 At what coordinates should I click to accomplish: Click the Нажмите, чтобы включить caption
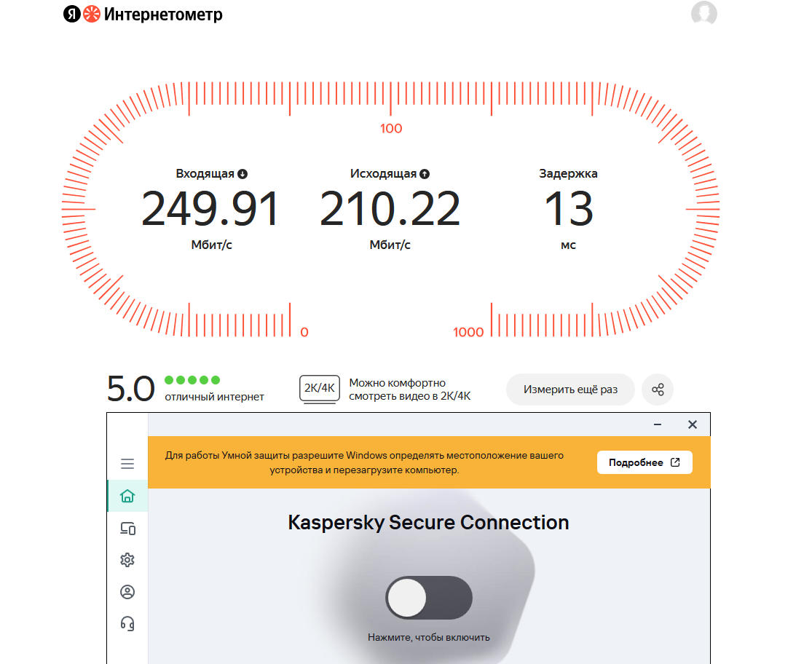pyautogui.click(x=429, y=638)
